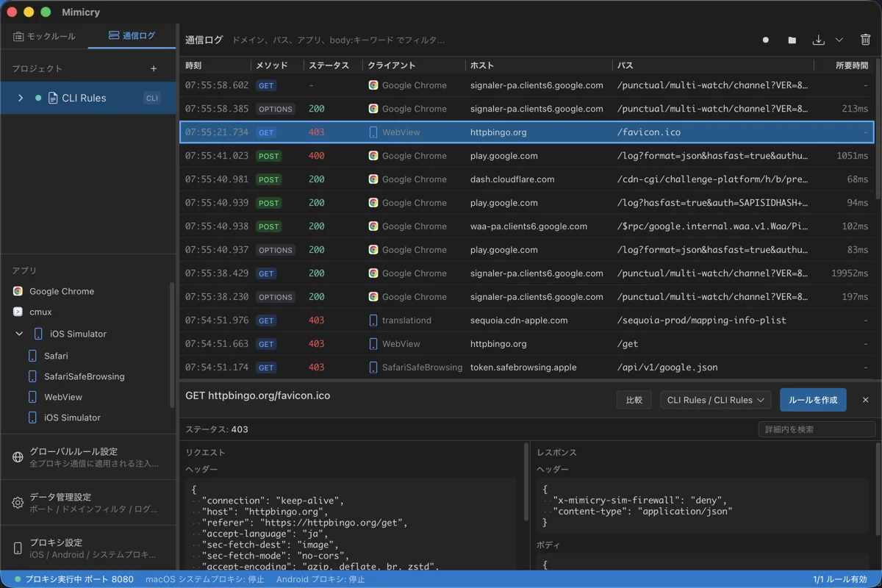Click the cmux app icon

point(18,312)
